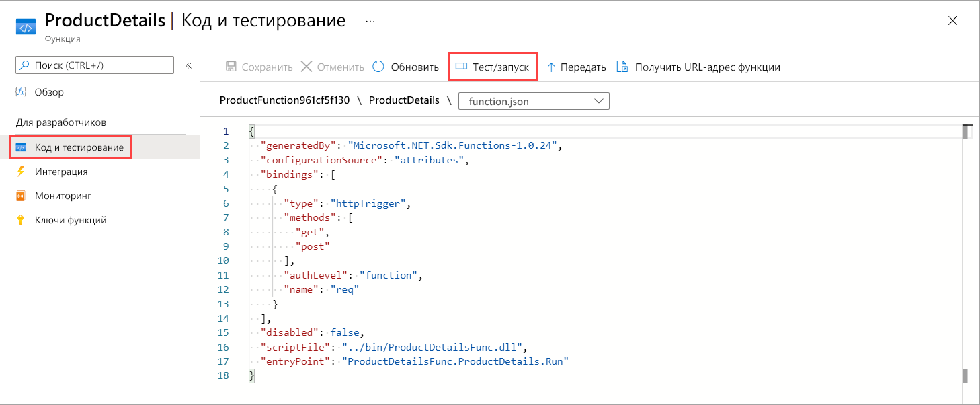Image resolution: width=980 pixels, height=405 pixels.
Task: Click "authLevel" key on line 11
Action: [x=317, y=275]
